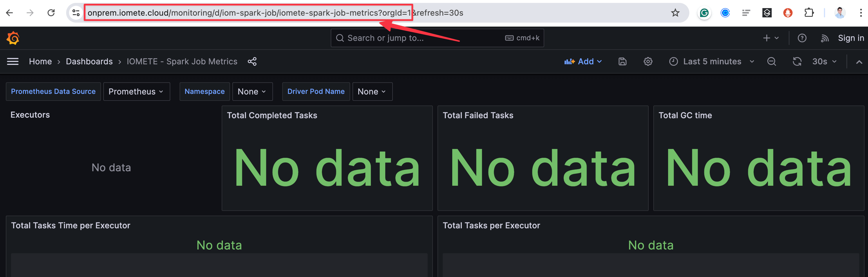Screen dimensions: 868x277
Task: Click the browser forward arrow
Action: [x=30, y=13]
